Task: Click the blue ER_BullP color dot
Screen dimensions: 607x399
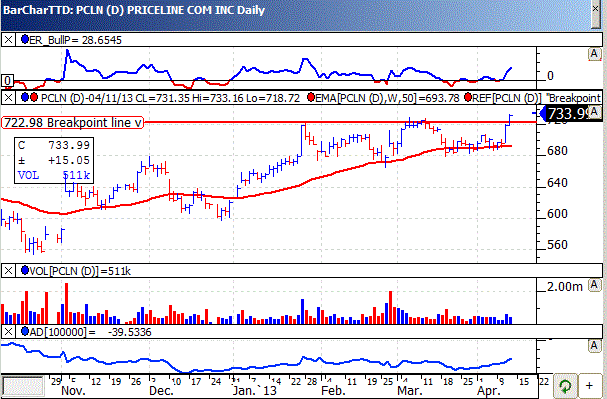Action: click(25, 39)
